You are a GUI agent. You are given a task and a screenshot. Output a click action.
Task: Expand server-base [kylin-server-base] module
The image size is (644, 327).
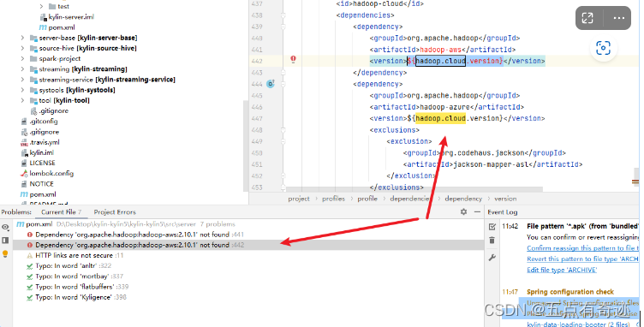point(22,38)
